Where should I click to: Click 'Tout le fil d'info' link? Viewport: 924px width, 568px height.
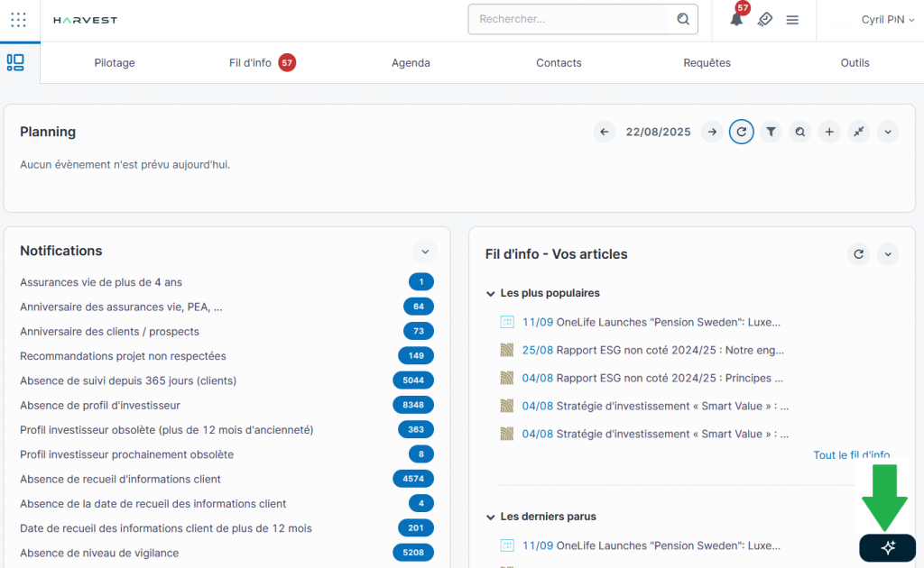[x=851, y=455]
